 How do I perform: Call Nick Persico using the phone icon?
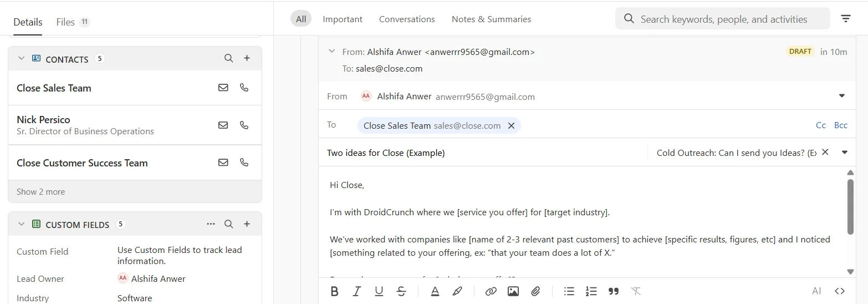244,125
